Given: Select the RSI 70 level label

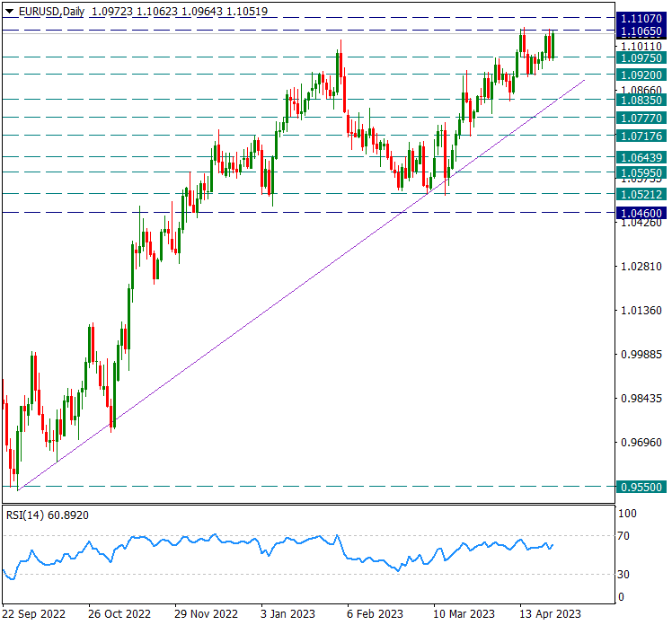Looking at the screenshot, I should (623, 536).
